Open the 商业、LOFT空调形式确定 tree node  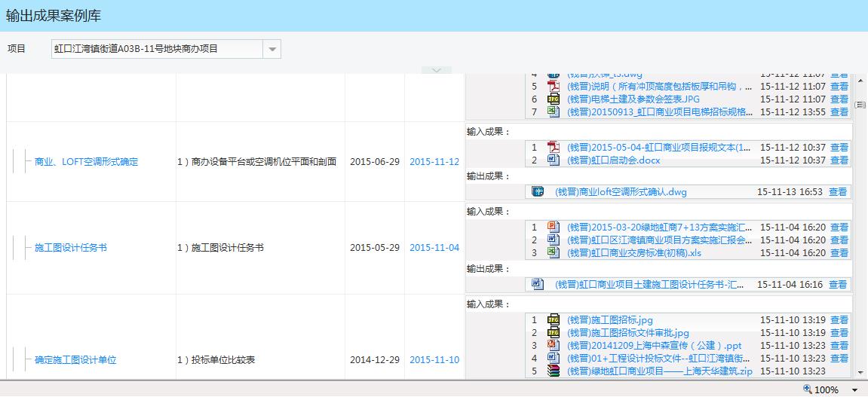tap(86, 162)
